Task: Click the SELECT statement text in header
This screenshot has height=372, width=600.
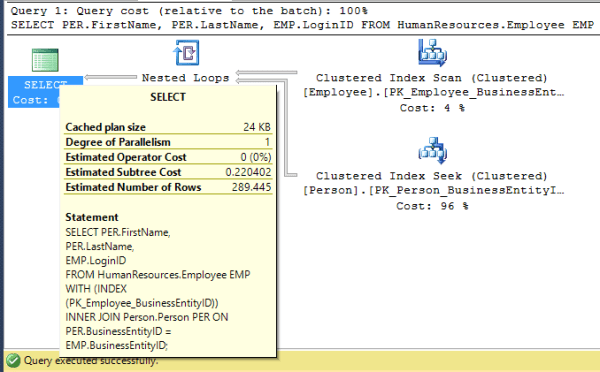Action: coord(302,25)
